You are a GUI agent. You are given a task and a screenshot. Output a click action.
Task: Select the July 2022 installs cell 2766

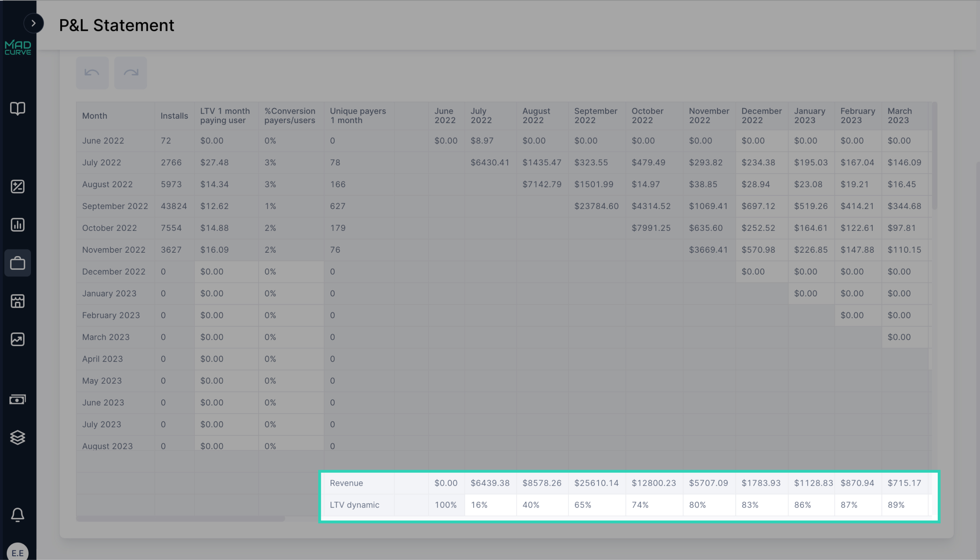pos(171,163)
